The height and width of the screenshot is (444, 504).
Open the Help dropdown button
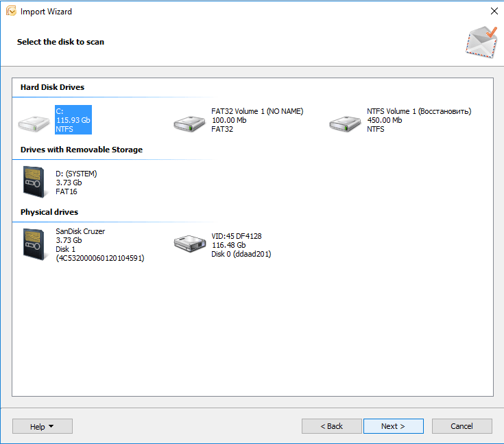42,426
